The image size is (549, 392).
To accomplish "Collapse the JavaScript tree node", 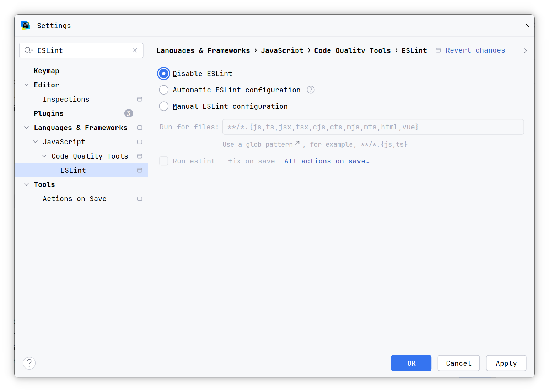I will (x=35, y=142).
